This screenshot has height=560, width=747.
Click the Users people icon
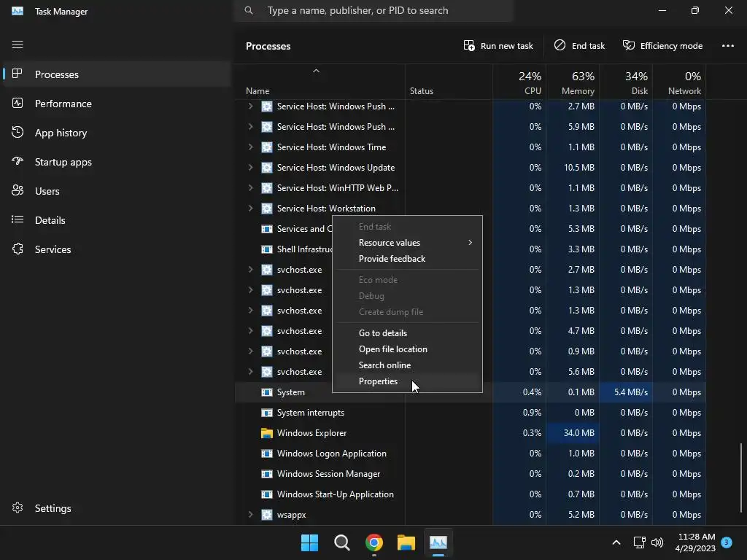click(x=18, y=190)
